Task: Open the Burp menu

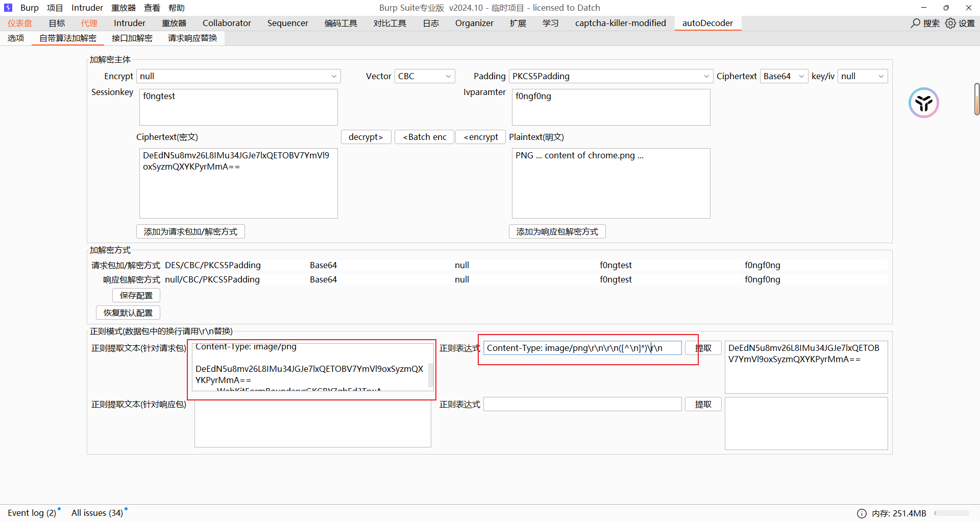Action: pyautogui.click(x=30, y=8)
